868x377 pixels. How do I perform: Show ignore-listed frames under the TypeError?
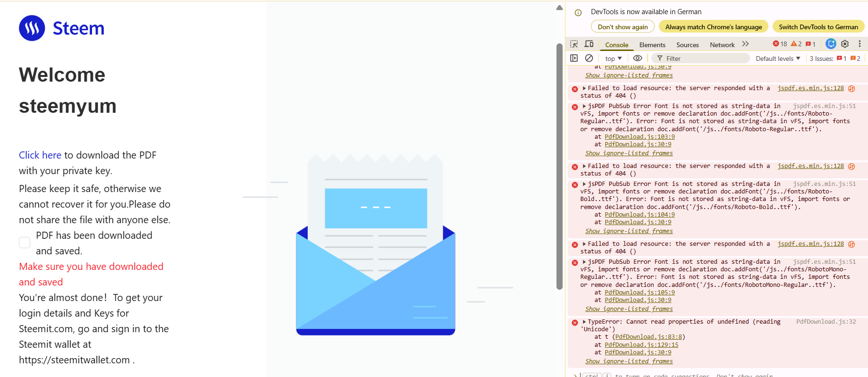coord(629,361)
